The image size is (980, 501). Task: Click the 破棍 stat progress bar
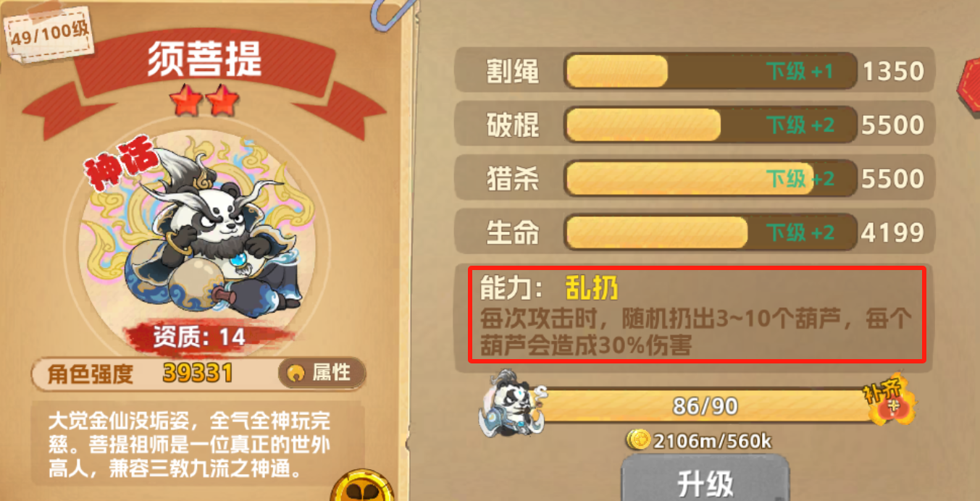709,125
